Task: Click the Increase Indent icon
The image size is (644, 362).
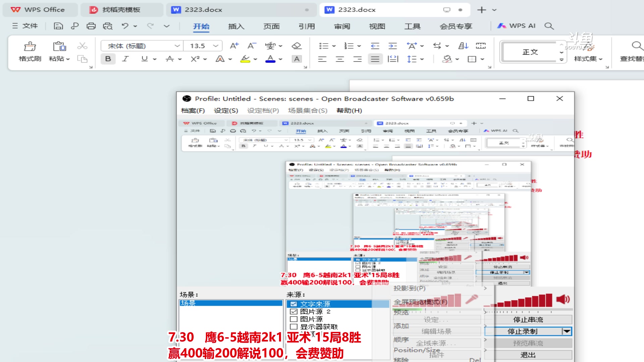Action: click(392, 46)
